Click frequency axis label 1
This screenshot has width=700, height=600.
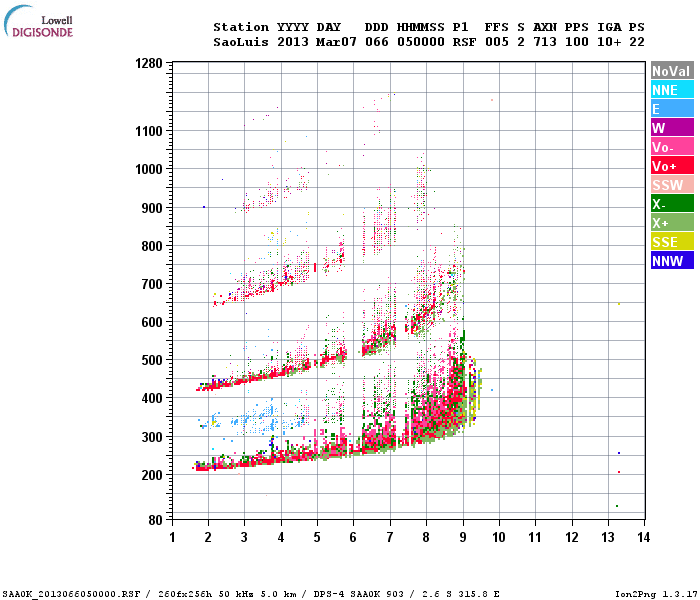(172, 537)
